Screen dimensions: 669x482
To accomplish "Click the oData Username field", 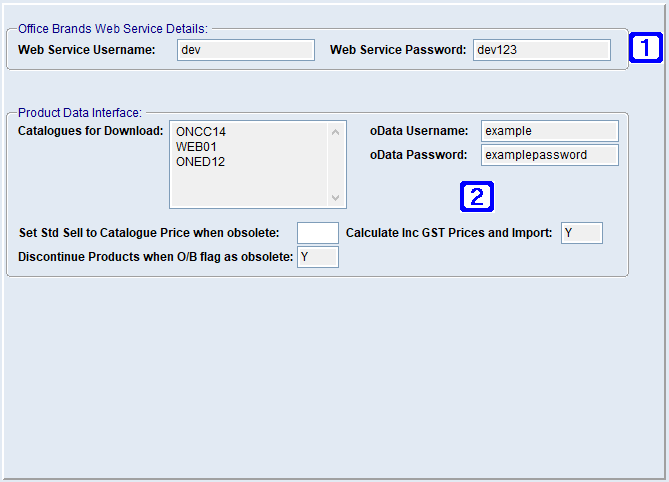I will (549, 131).
